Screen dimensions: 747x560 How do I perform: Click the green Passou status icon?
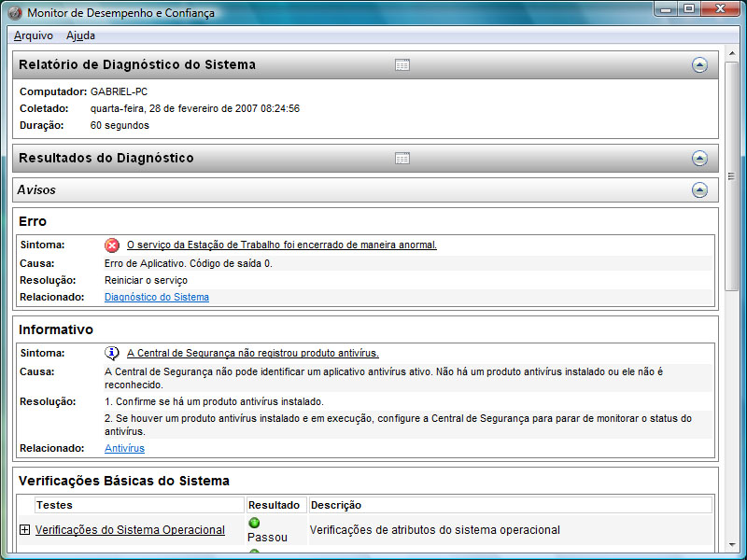pos(252,523)
